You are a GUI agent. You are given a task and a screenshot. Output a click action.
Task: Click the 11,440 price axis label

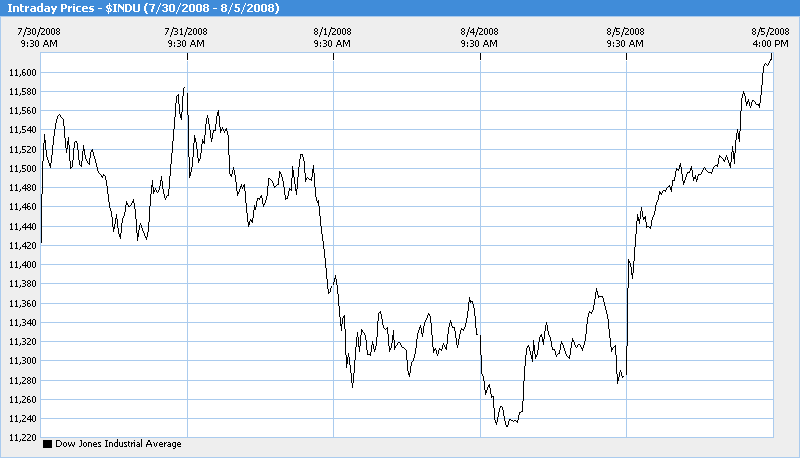pyautogui.click(x=22, y=227)
